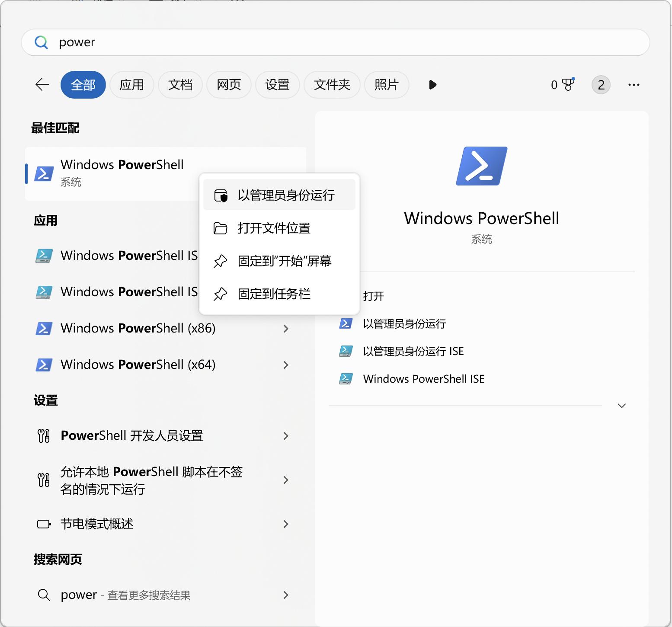
Task: Switch to the 文档 filter tab
Action: 180,85
